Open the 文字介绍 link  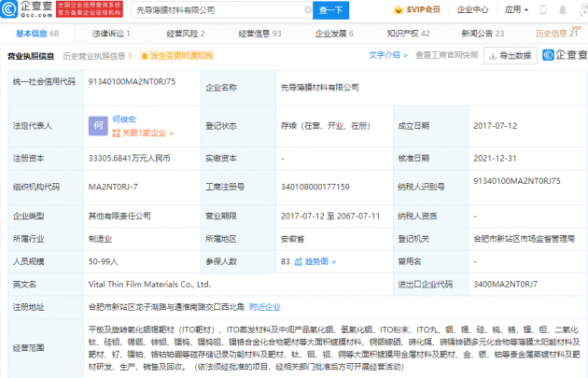388,55
